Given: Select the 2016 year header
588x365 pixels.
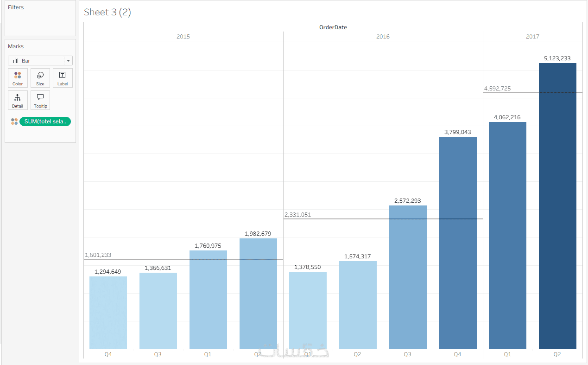Looking at the screenshot, I should pyautogui.click(x=383, y=37).
